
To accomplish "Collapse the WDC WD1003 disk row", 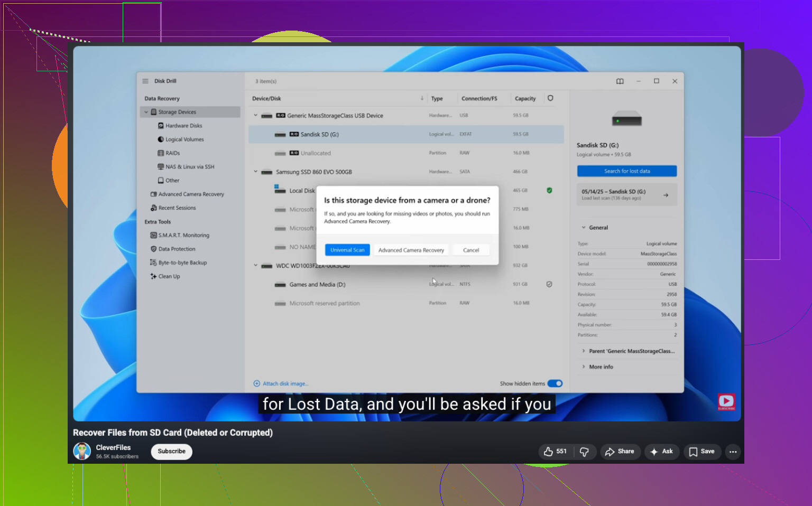I will (x=256, y=266).
